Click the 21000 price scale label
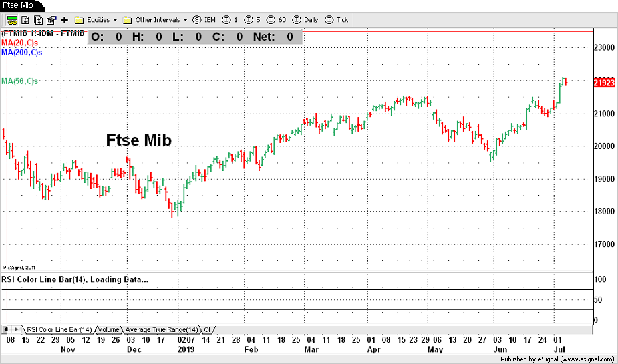This screenshot has height=364, width=618. pos(604,114)
